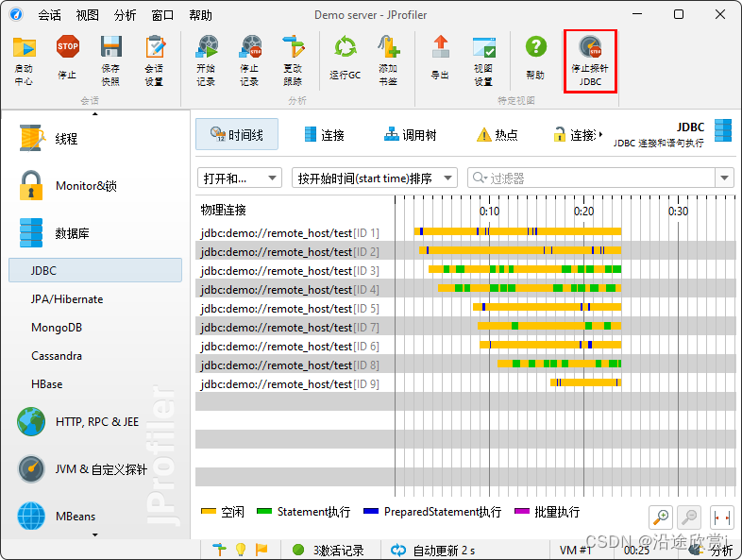The image size is (742, 560).
Task: Click the Statement执行 green legend swatch
Action: [264, 511]
